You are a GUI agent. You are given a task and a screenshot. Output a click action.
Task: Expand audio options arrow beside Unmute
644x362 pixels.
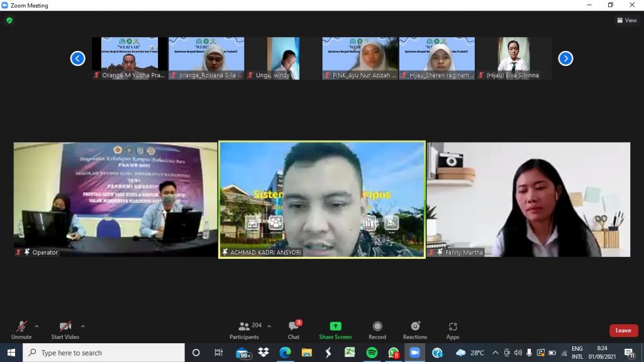tap(36, 326)
